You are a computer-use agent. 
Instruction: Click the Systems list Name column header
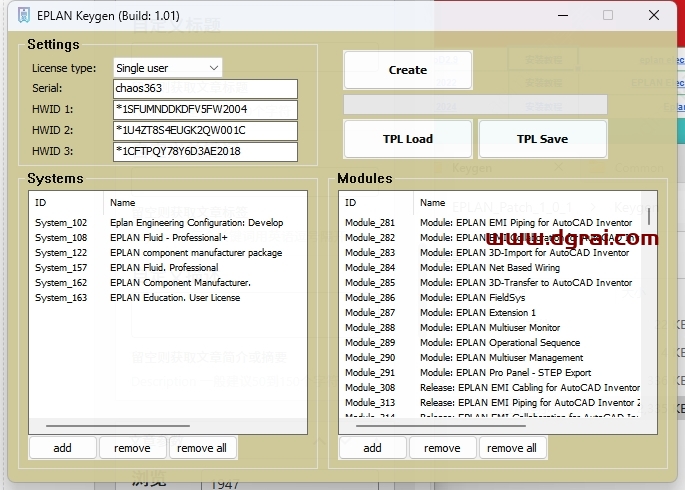pos(205,203)
